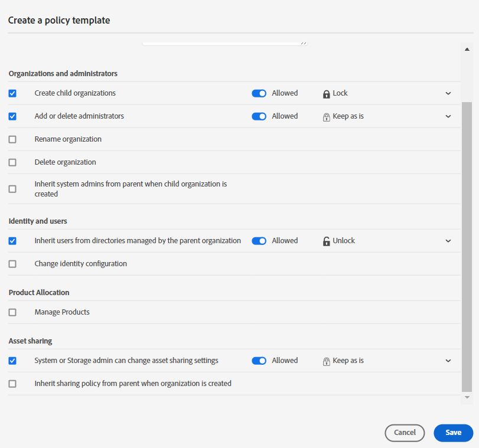
Task: Check the Rename organization checkbox
Action: pyautogui.click(x=12, y=139)
